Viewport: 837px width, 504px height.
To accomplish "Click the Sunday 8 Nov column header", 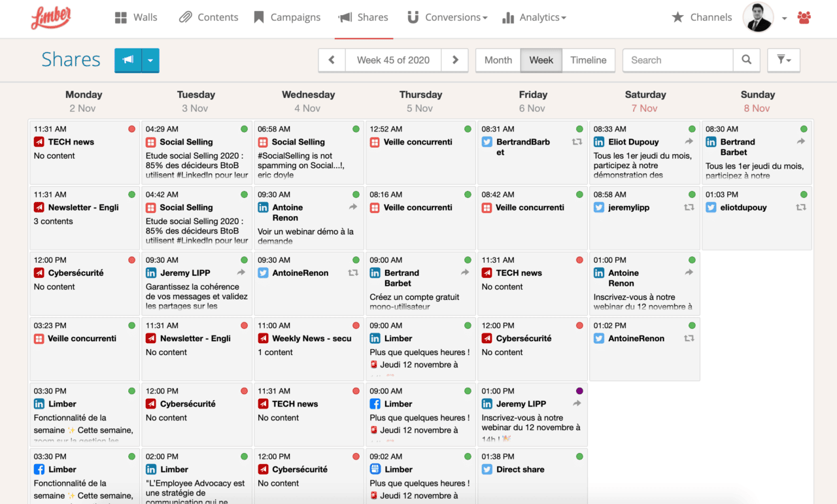I will coord(757,101).
